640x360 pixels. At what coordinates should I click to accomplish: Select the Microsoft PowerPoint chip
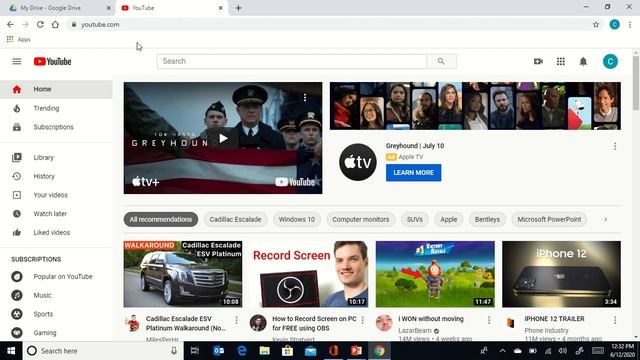coord(549,219)
